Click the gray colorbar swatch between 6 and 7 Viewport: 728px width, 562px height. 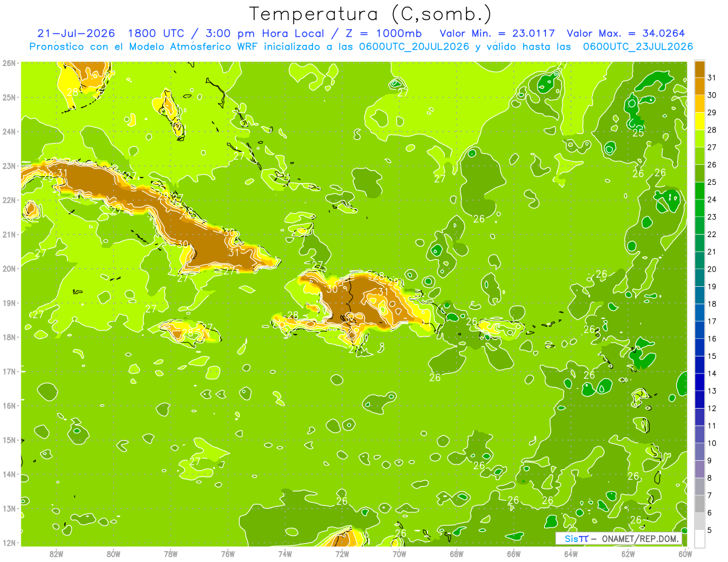pyautogui.click(x=699, y=504)
